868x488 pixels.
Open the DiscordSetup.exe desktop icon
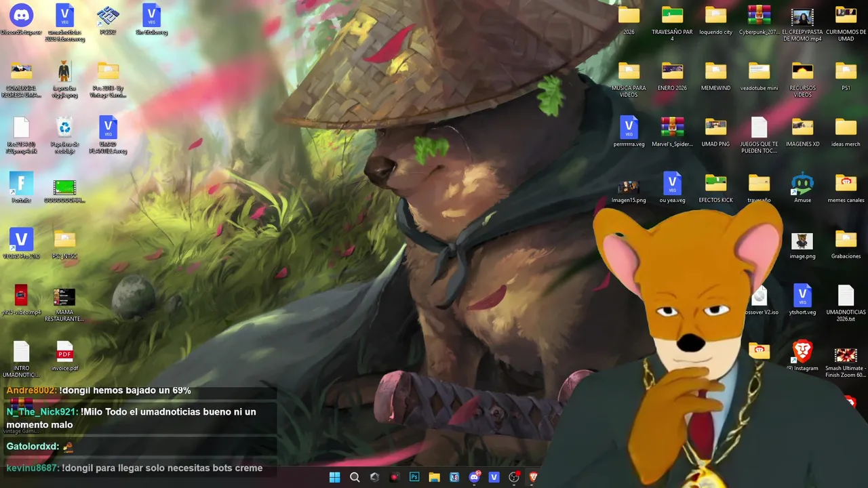point(22,19)
